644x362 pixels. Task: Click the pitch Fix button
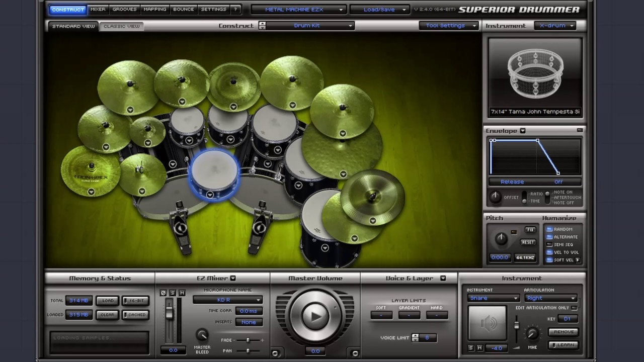click(530, 230)
